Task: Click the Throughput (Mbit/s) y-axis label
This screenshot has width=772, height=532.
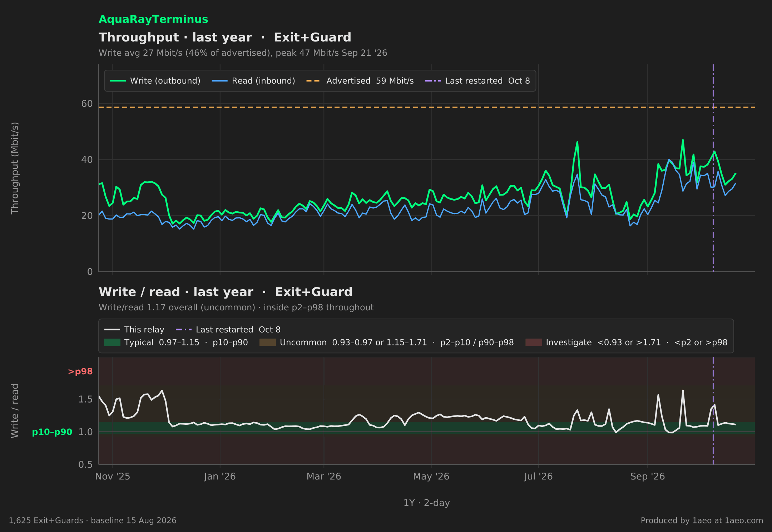Action: 15,168
